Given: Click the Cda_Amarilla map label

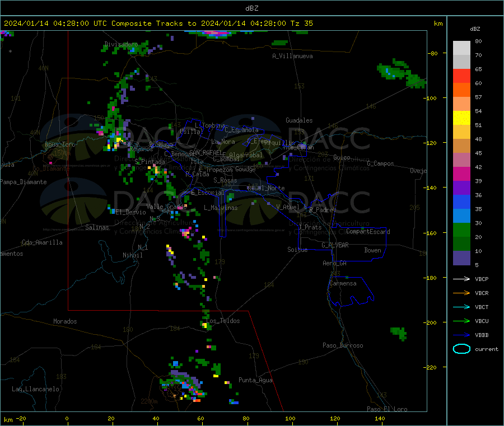Looking at the screenshot, I should [x=42, y=242].
